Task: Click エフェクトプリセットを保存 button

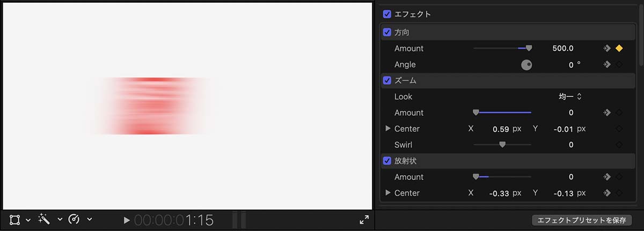Action: pos(582,220)
